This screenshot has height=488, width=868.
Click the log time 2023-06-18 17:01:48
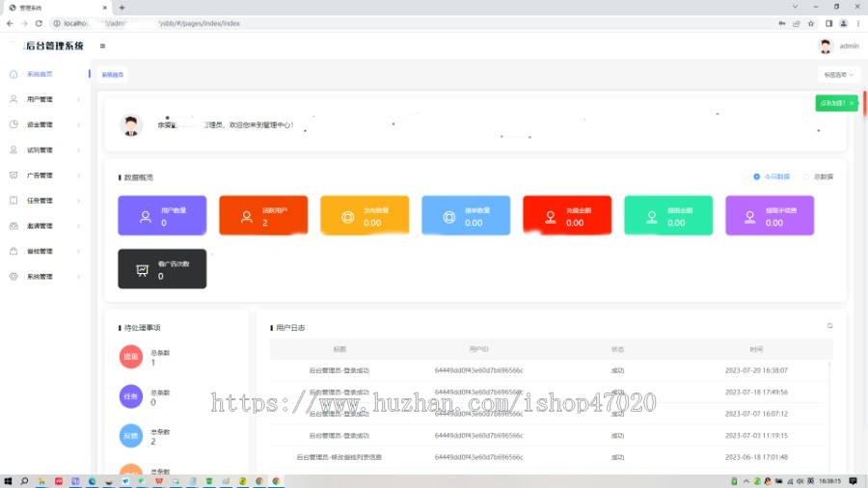point(756,457)
